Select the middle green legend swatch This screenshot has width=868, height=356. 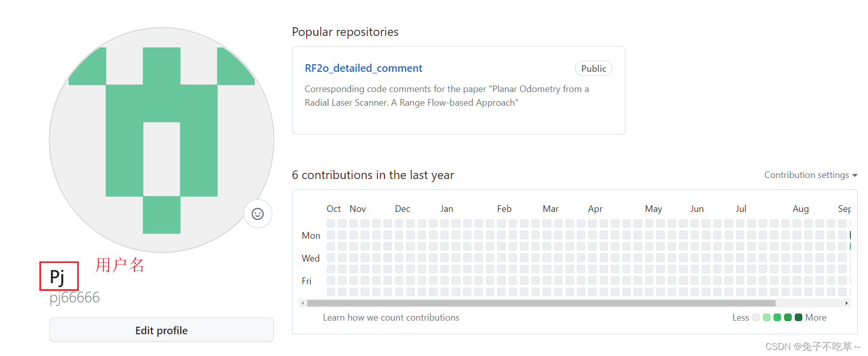pyautogui.click(x=777, y=318)
